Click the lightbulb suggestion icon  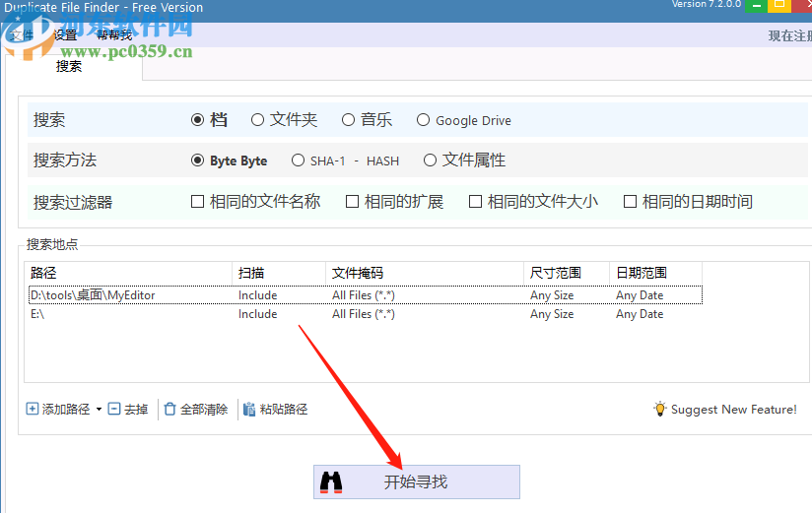660,409
